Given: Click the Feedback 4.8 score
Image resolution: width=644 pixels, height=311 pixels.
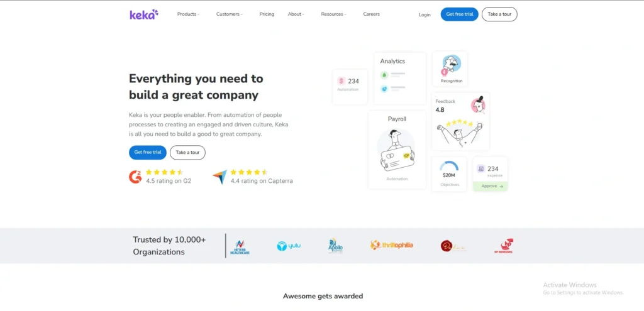Looking at the screenshot, I should 440,110.
